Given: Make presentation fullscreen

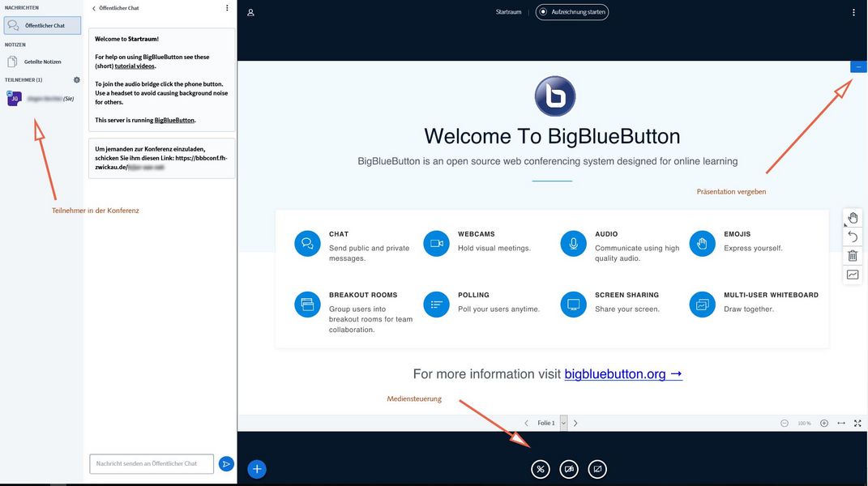Looking at the screenshot, I should 857,423.
